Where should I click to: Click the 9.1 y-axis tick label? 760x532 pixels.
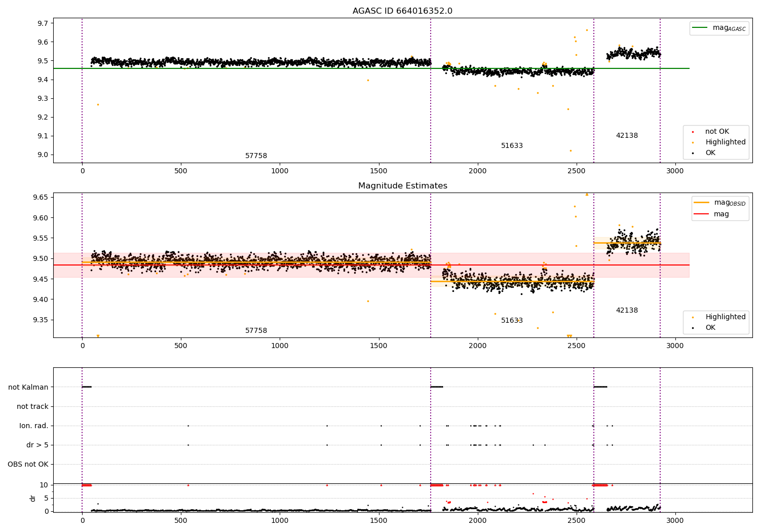tap(43, 136)
